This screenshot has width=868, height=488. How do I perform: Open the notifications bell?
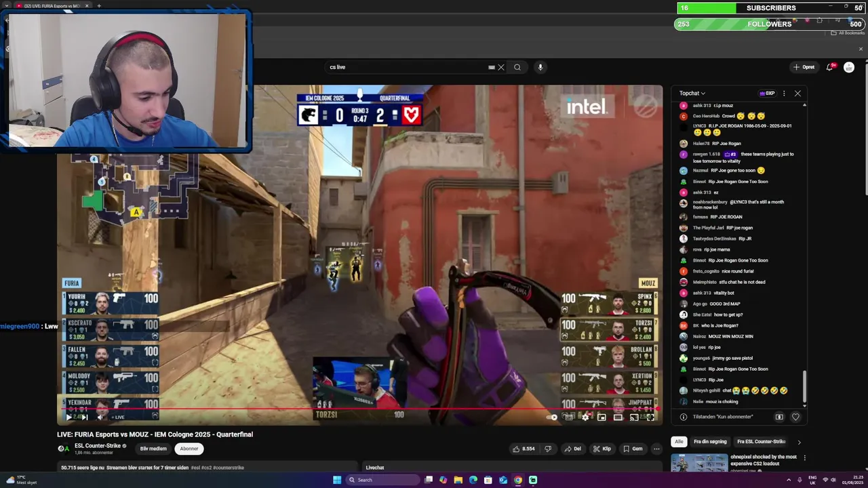tap(830, 67)
